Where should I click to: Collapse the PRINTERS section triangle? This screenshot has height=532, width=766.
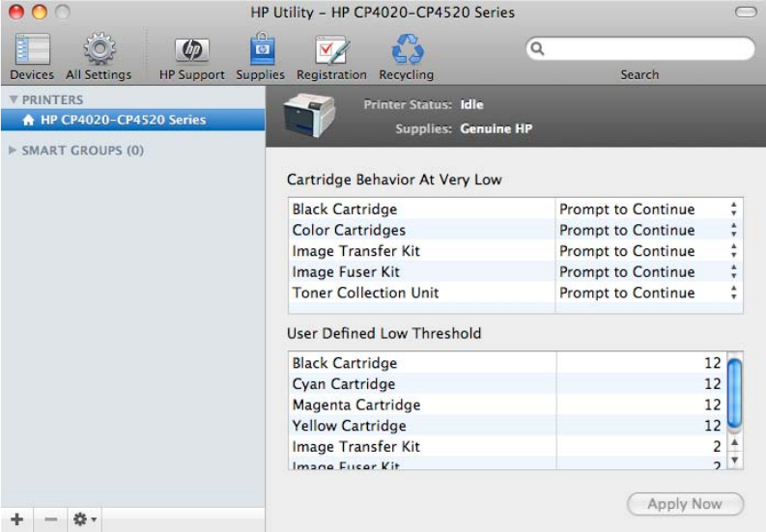[x=14, y=99]
